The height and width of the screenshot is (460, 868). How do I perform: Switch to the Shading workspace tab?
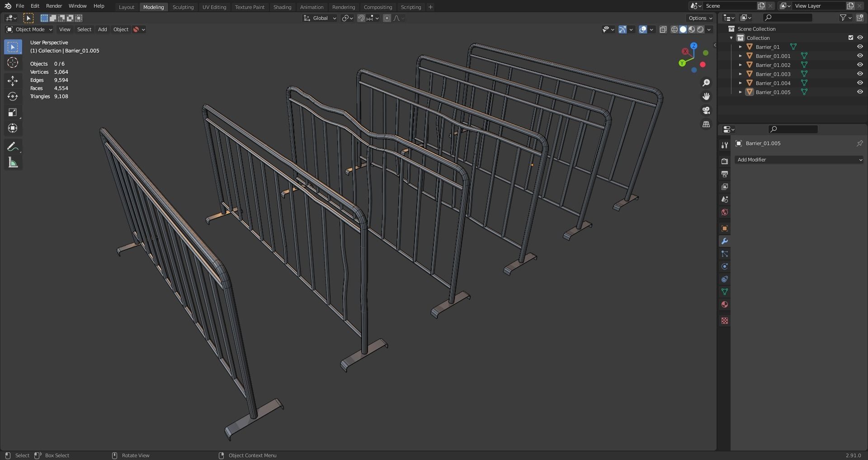click(282, 7)
